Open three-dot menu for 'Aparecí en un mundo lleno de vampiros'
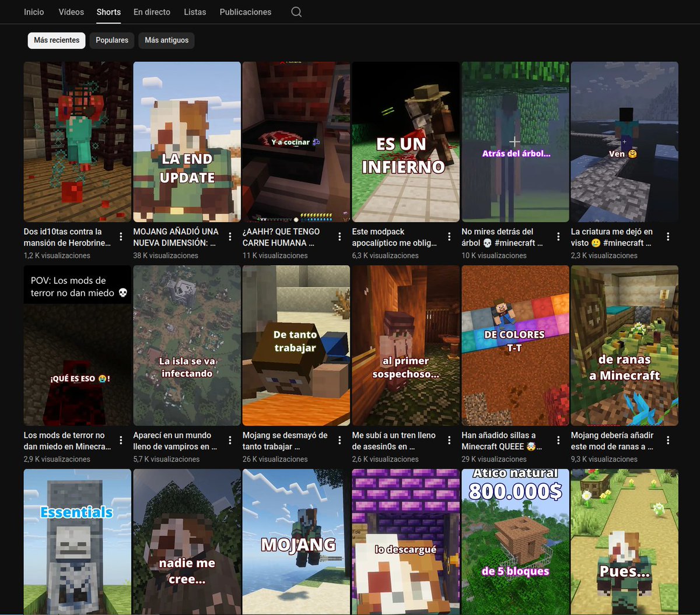 [x=230, y=440]
